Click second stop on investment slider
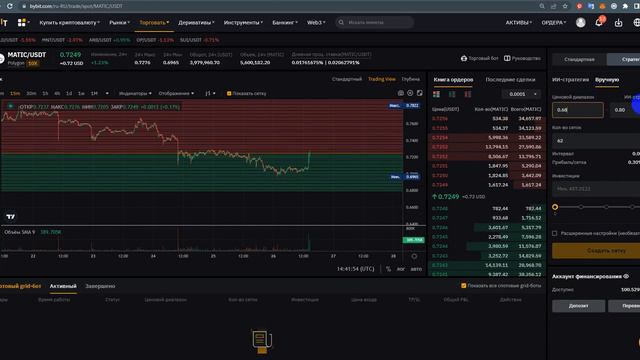 581,207
